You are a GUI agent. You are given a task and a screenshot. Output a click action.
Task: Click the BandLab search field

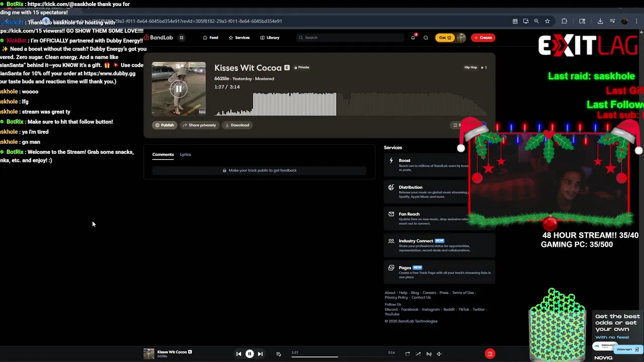pyautogui.click(x=350, y=38)
